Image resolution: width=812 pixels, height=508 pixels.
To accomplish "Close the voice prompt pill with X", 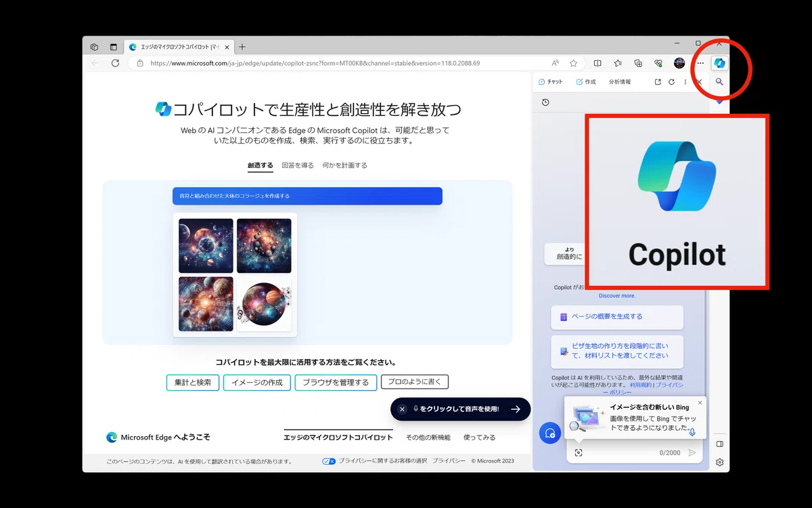I will coord(402,409).
